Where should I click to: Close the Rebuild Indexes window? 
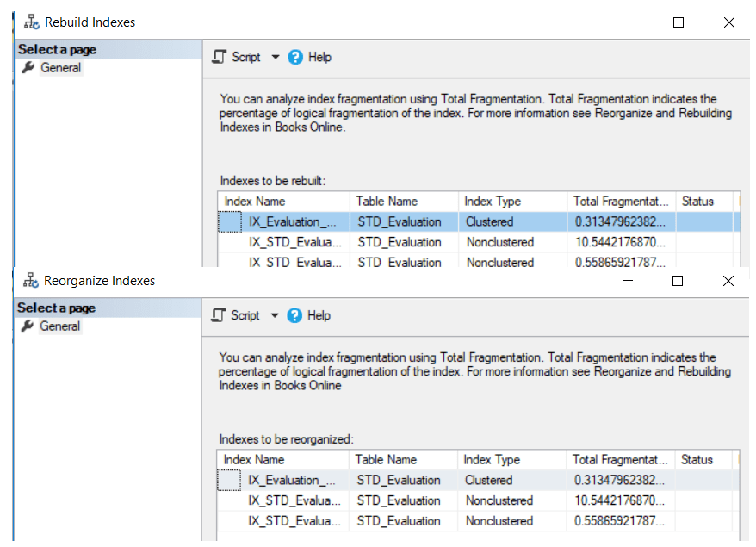click(729, 22)
